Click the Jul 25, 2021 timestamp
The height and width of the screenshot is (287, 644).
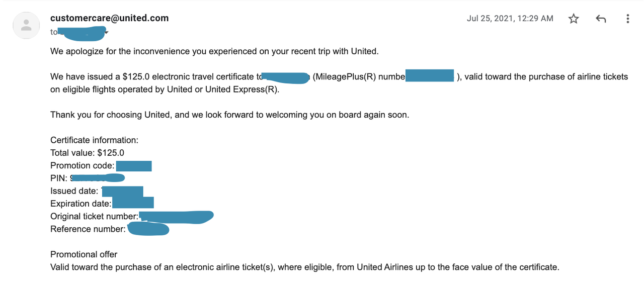[510, 19]
